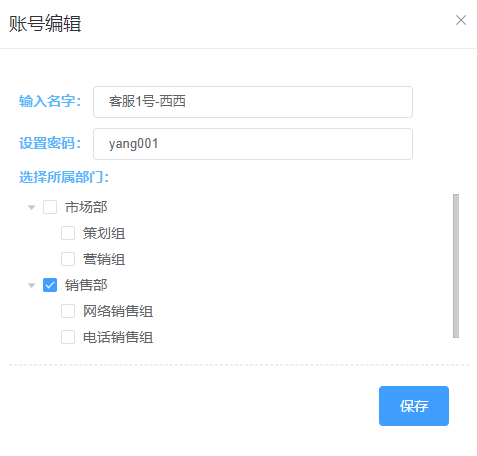Collapse the 销售部 tree arrow
Viewport: 477px width, 456px height.
[x=32, y=285]
